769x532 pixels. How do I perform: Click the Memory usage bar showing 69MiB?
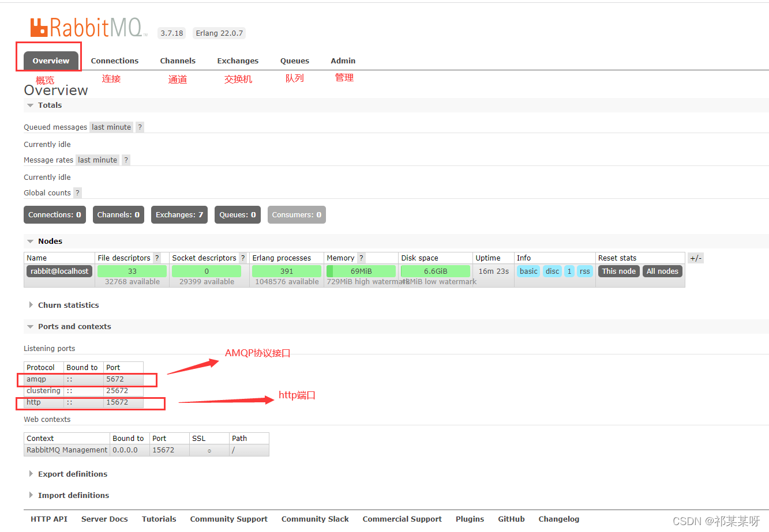tap(361, 271)
